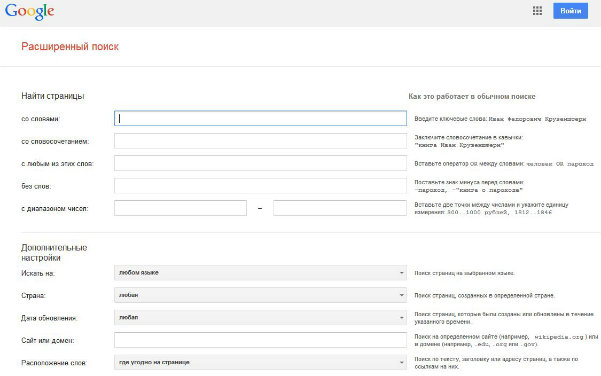Viewport: 601px width, 376px height.
Task: Click the 'Дополнительные настройки' heading
Action: click(54, 253)
